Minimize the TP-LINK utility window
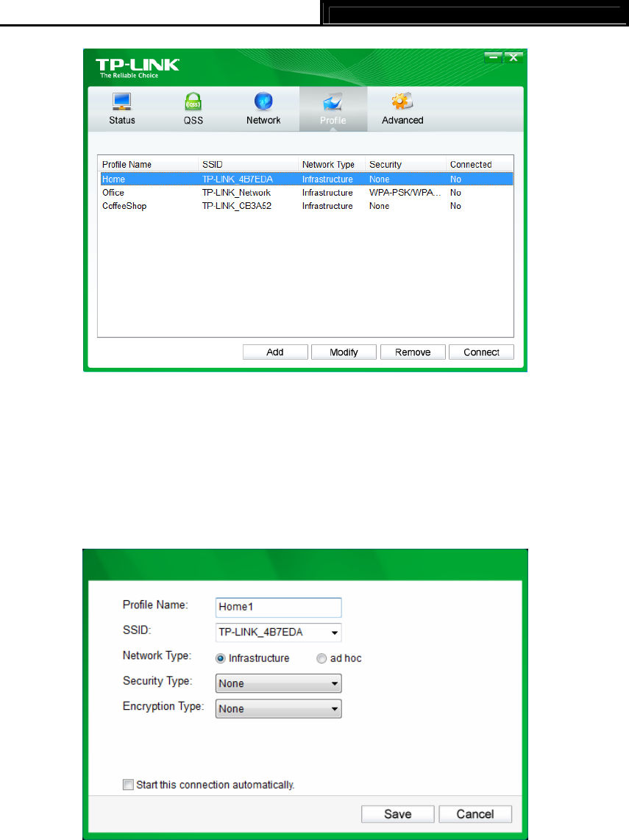The height and width of the screenshot is (840, 629). (493, 57)
